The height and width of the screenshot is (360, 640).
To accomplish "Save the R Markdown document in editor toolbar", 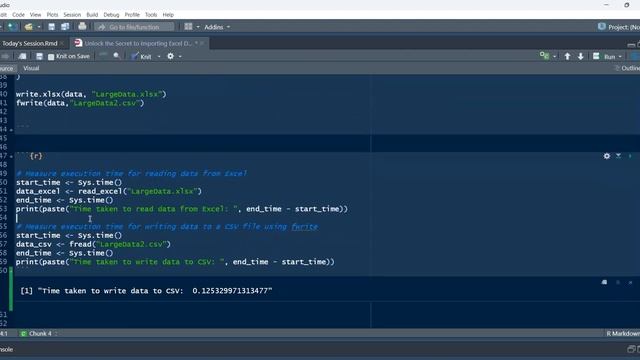I will [39, 56].
